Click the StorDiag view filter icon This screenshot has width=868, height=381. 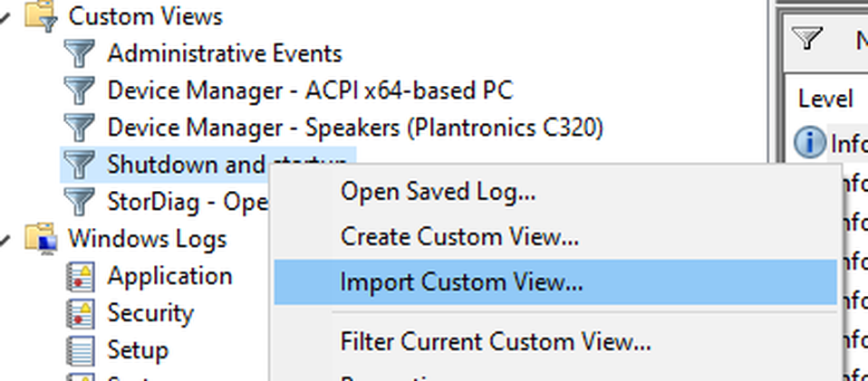(x=79, y=202)
